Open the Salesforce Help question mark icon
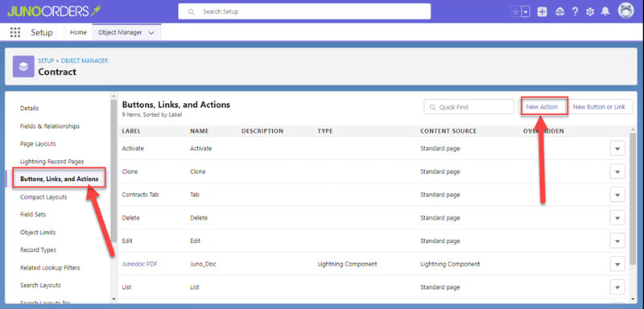The height and width of the screenshot is (309, 644). (x=575, y=12)
